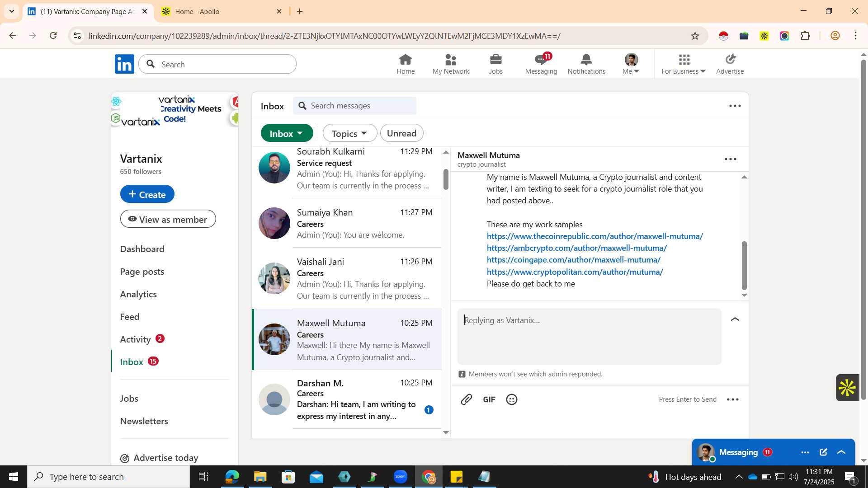
Task: Bookmark this page with star icon
Action: pyautogui.click(x=695, y=36)
